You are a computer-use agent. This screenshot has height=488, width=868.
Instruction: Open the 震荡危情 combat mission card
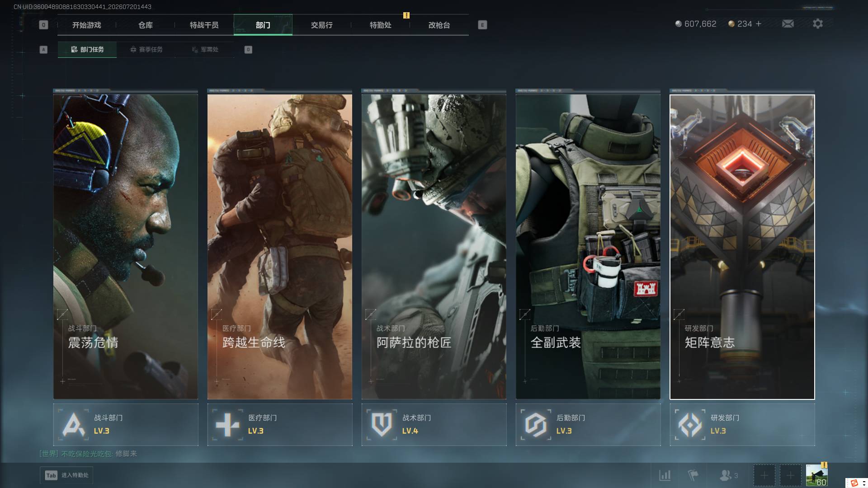(x=126, y=246)
